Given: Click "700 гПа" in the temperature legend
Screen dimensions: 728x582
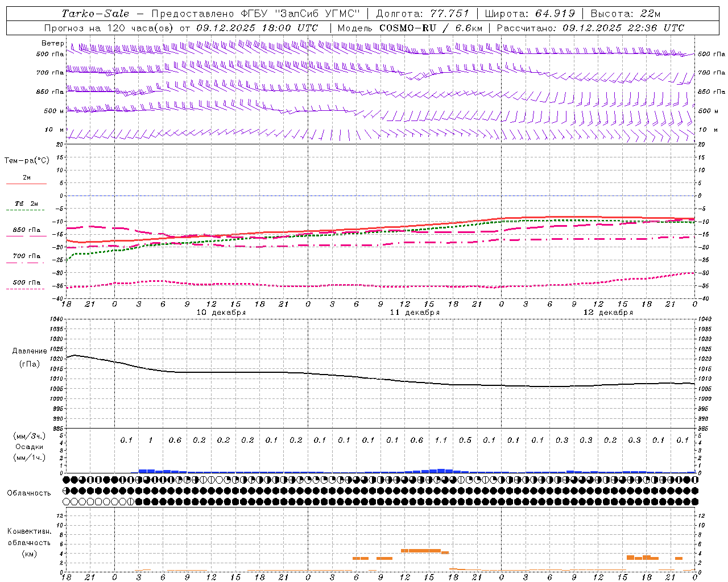Looking at the screenshot, I should [x=27, y=256].
